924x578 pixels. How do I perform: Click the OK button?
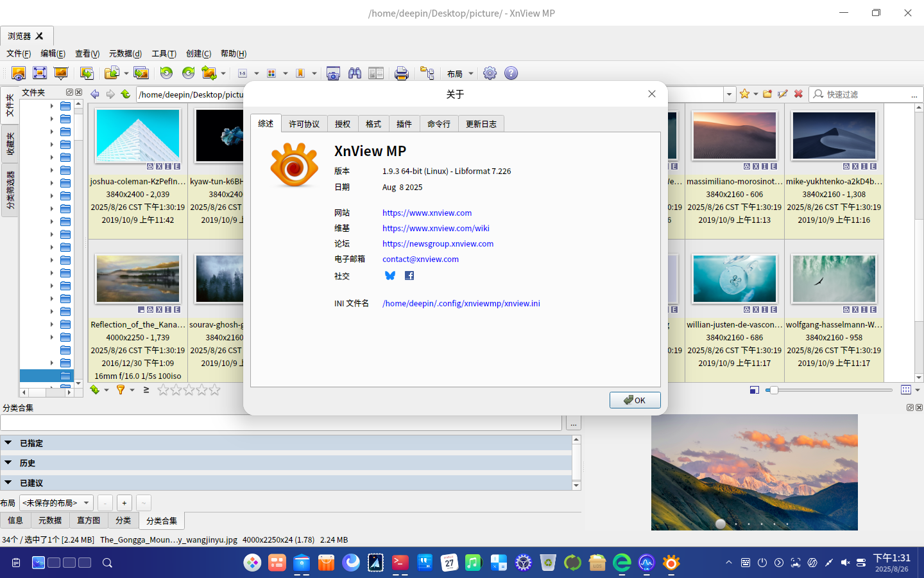635,400
